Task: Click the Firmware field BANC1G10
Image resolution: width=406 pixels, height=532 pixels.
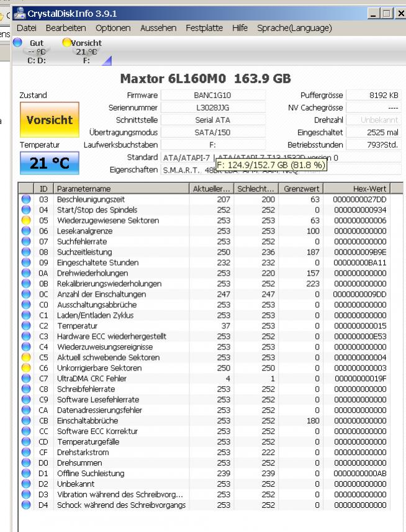Action: pos(213,96)
